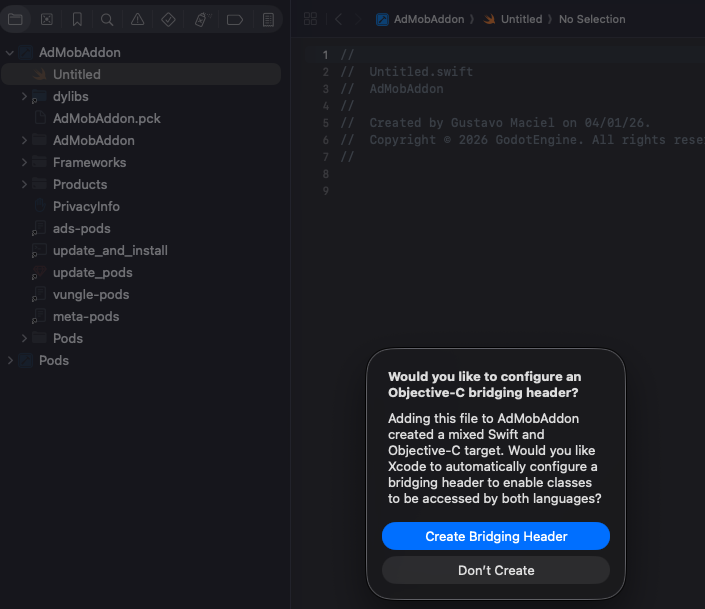The image size is (705, 609).
Task: Click Untitled in the breadcrumb path
Action: (x=520, y=19)
